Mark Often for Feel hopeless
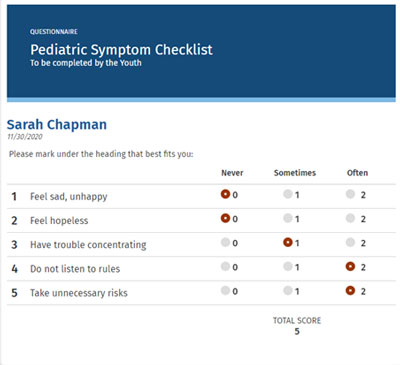The width and height of the screenshot is (400, 365). (350, 218)
